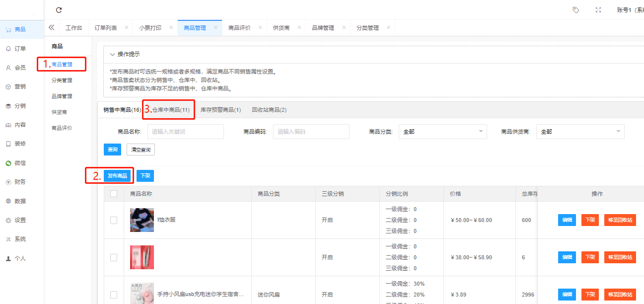Click the refresh icon in top bar
This screenshot has height=304, width=644.
coord(59,10)
